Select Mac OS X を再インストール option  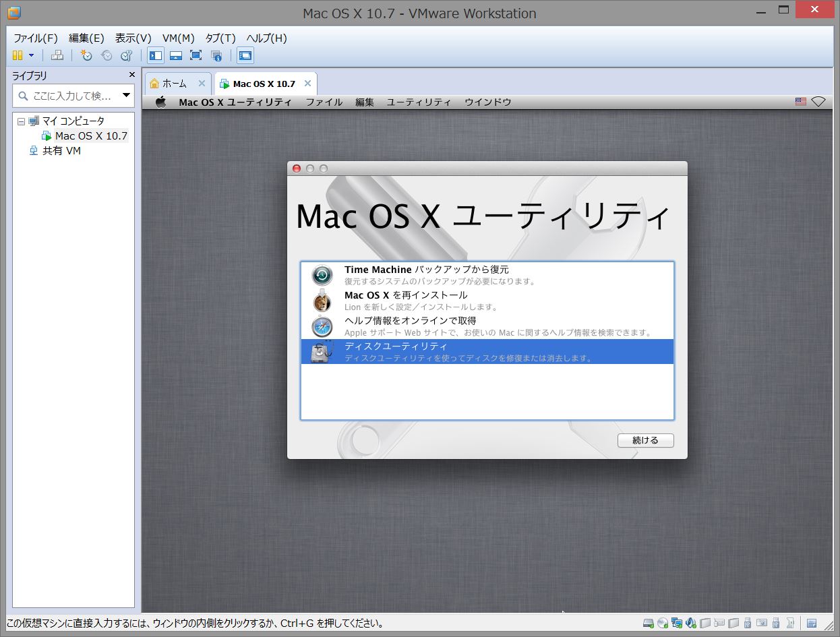487,301
